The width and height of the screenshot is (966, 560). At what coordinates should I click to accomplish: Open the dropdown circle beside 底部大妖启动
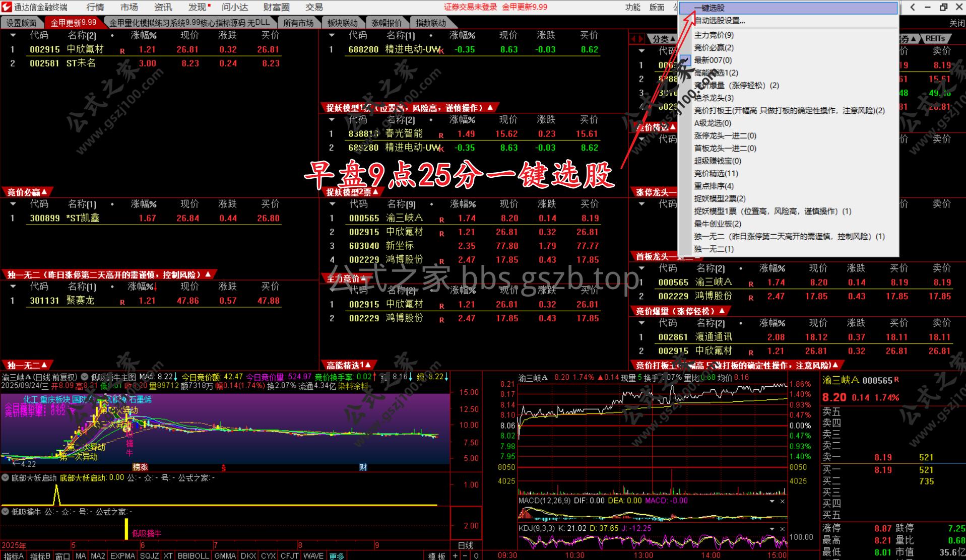5,477
